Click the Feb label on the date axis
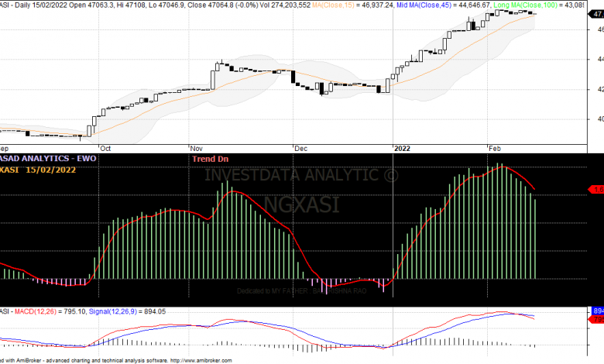This screenshot has height=364, width=604. point(495,149)
